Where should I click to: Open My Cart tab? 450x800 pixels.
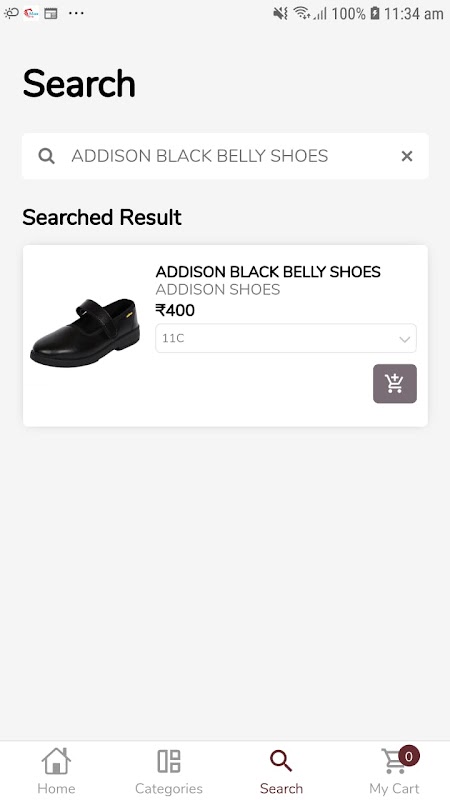[x=394, y=771]
